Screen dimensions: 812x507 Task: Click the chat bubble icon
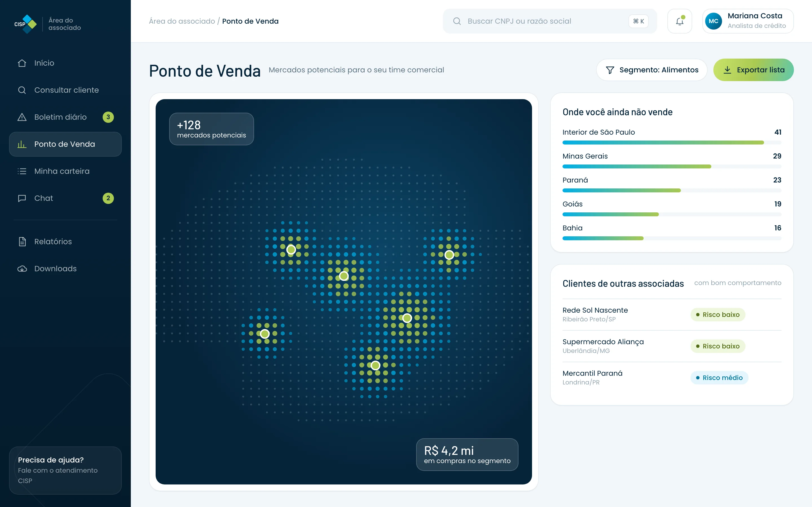(22, 198)
